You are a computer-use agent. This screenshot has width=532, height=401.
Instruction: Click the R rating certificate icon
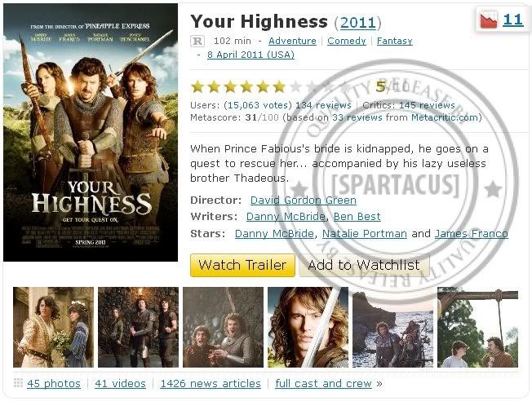click(x=197, y=42)
